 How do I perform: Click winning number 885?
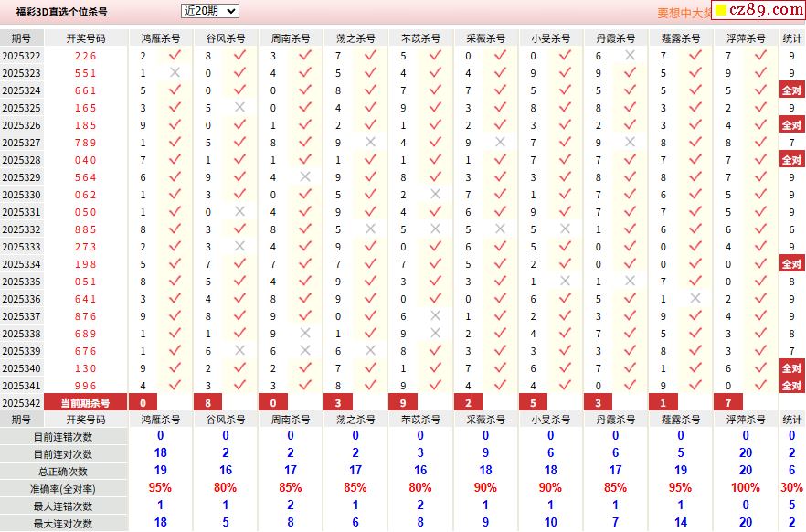click(x=85, y=229)
